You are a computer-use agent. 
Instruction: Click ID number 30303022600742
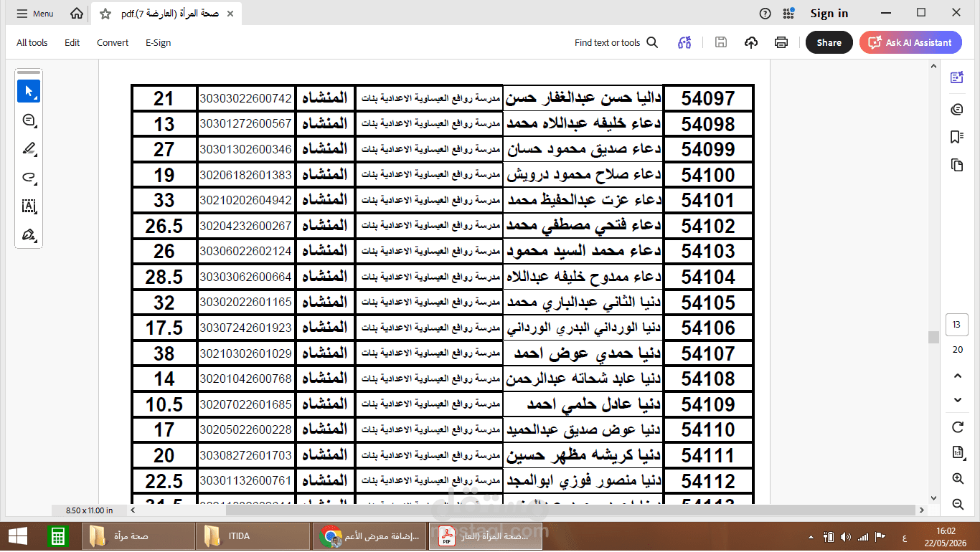pos(246,98)
